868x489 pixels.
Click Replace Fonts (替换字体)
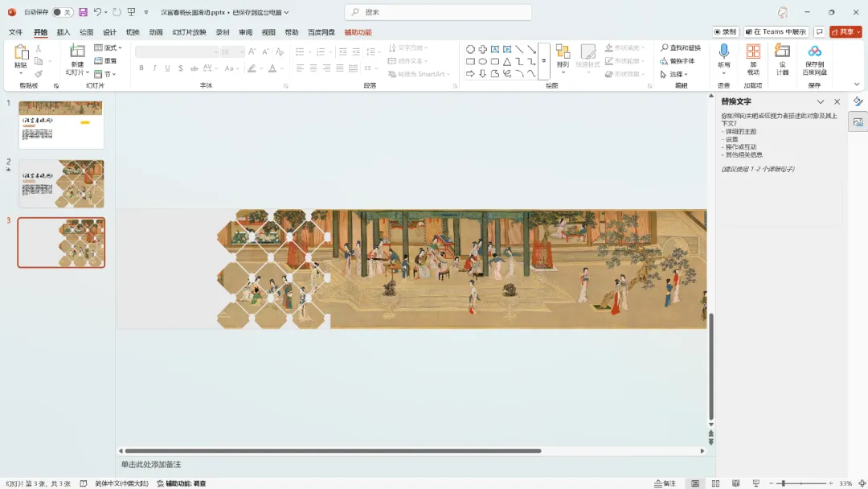677,61
